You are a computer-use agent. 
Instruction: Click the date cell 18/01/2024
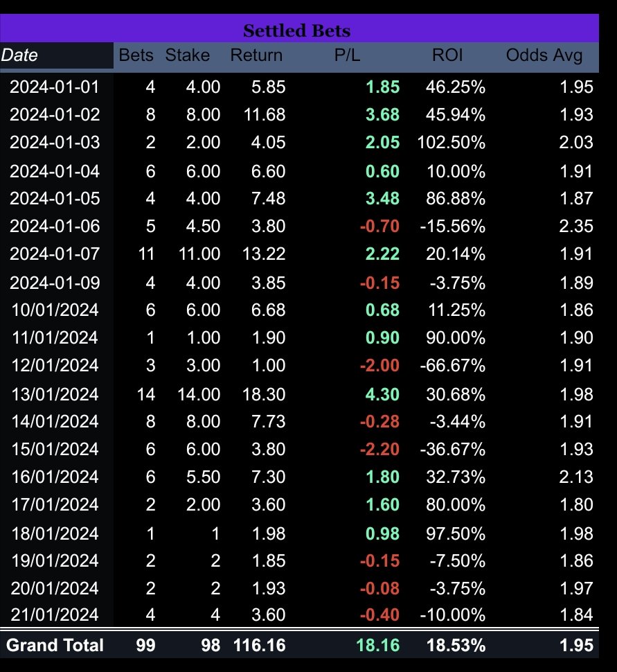coord(55,533)
